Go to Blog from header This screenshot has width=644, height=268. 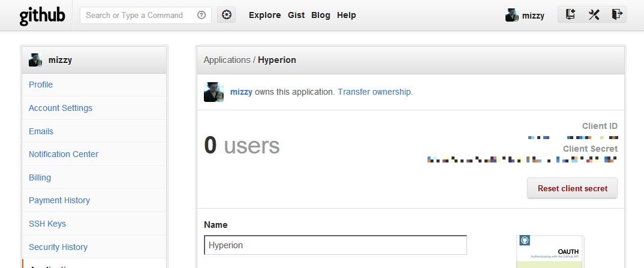click(321, 16)
